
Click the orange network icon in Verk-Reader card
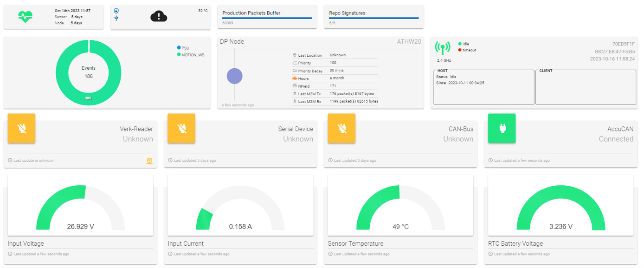coord(149,161)
